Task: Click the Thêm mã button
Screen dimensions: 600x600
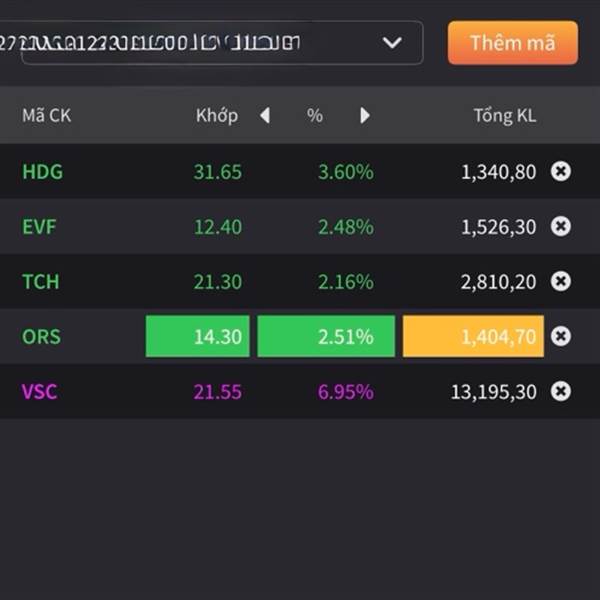Action: tap(512, 43)
